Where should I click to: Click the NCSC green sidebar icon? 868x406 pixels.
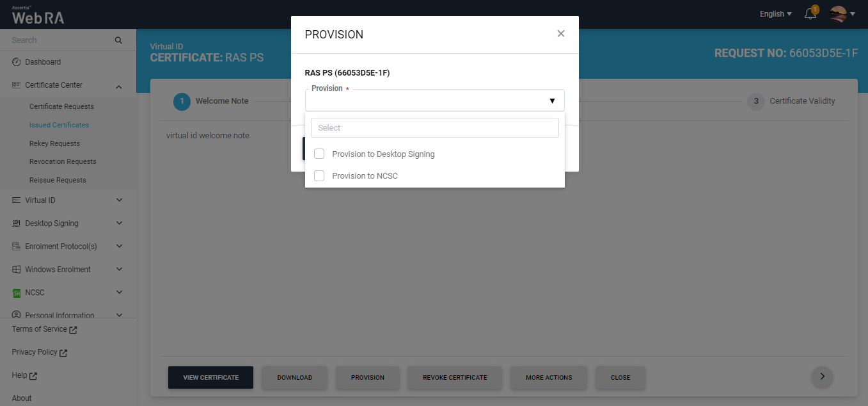(17, 293)
